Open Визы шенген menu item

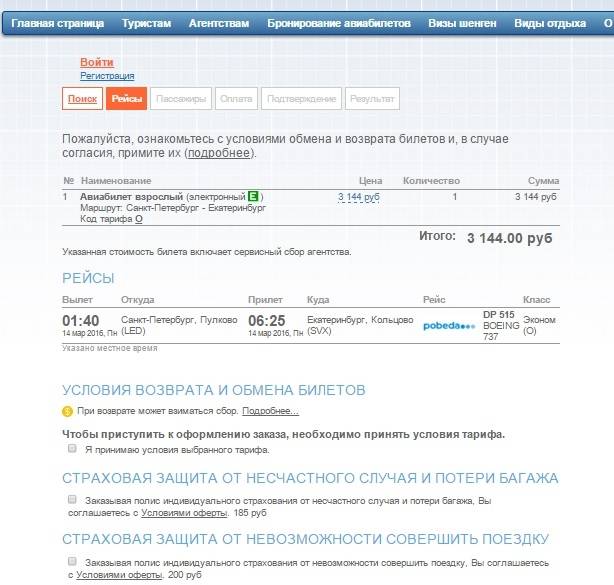click(x=462, y=23)
